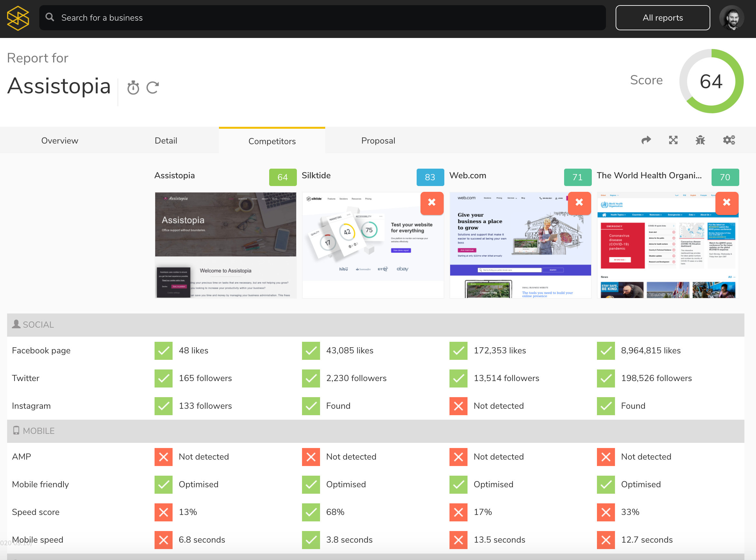Click the circular score gauge showing 64
Screen dimensions: 756x560
(x=711, y=81)
